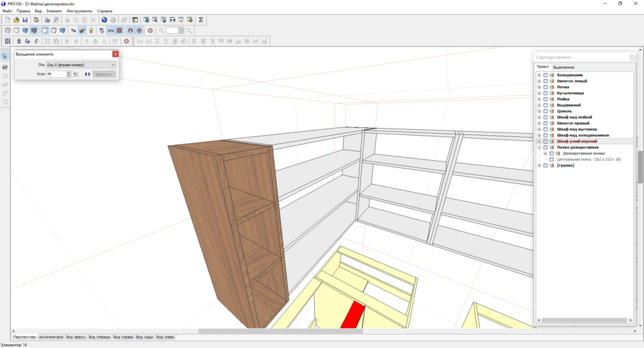Click the print icon in toolbar

[x=47, y=20]
